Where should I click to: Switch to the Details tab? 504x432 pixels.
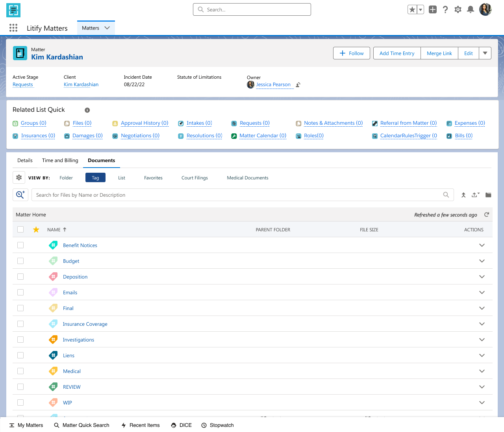tap(25, 160)
